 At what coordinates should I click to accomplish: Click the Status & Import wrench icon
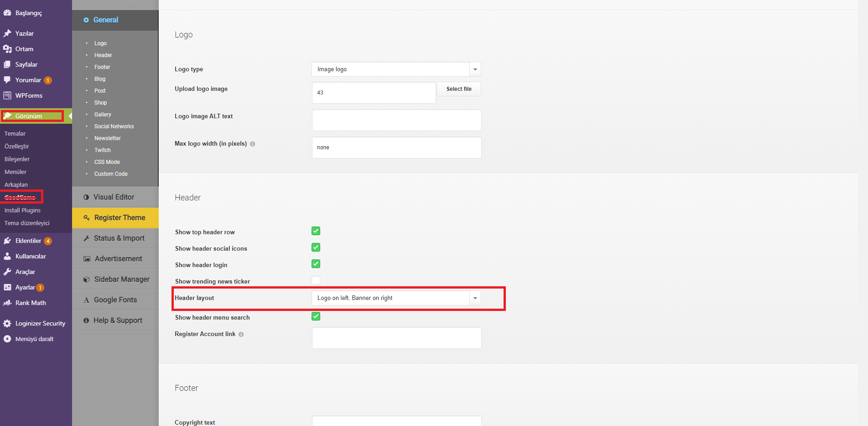pos(86,238)
